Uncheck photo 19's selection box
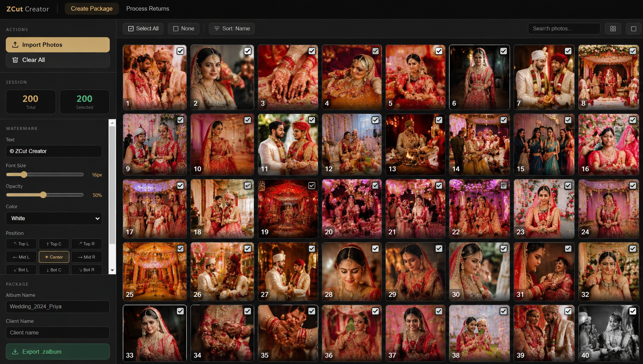The height and width of the screenshot is (364, 643). pyautogui.click(x=312, y=185)
